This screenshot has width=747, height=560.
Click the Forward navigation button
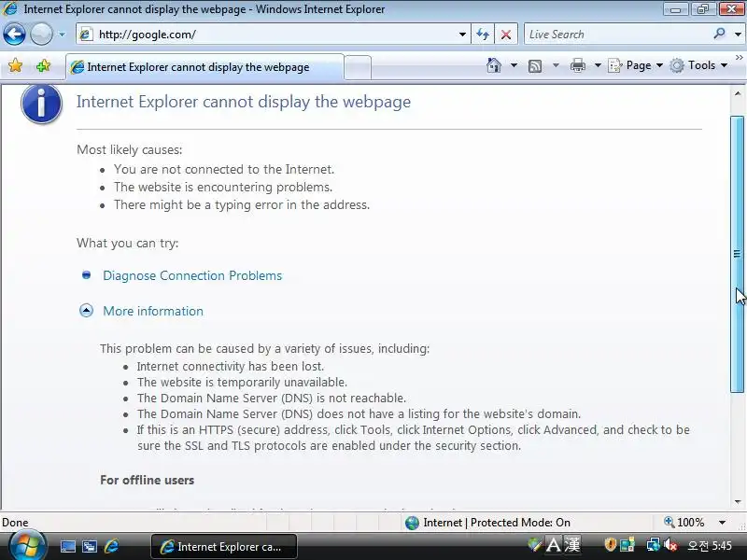[x=41, y=35]
